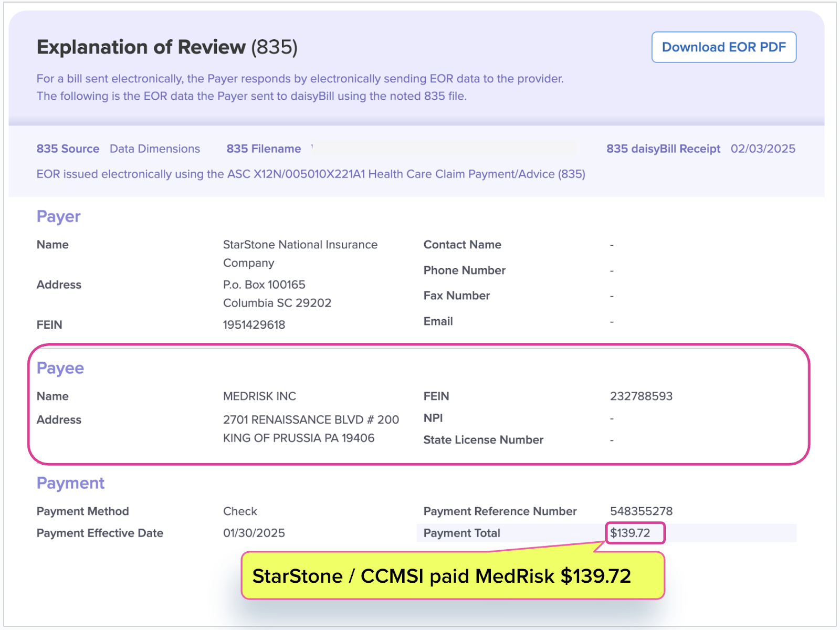The height and width of the screenshot is (630, 840).
Task: Click the Data Dimensions source value
Action: [x=155, y=149]
